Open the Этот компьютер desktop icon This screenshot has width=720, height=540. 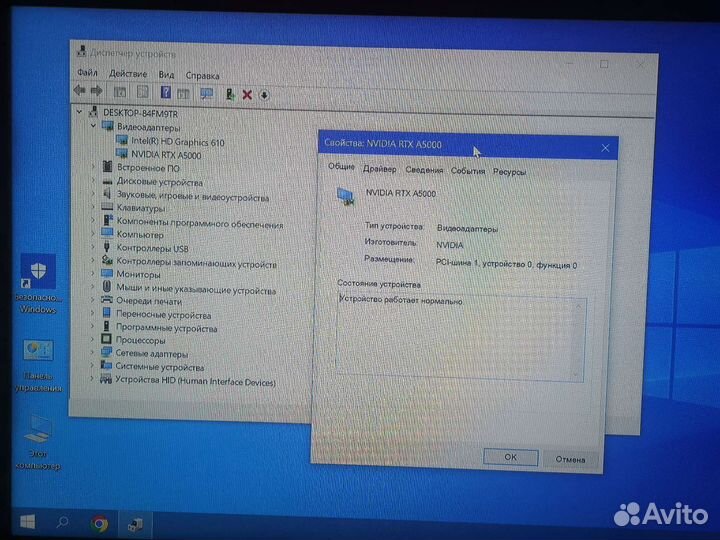[x=38, y=441]
